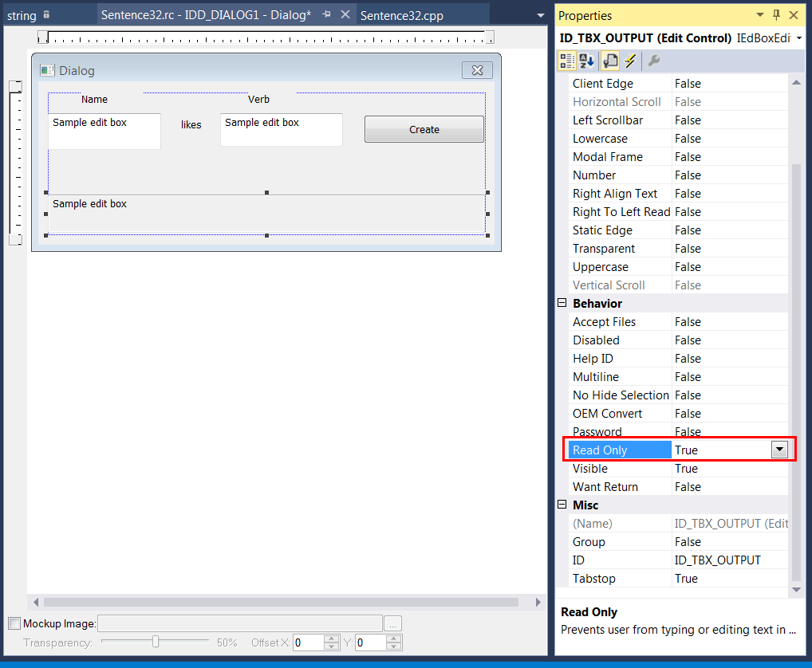Close the Properties panel

point(794,15)
